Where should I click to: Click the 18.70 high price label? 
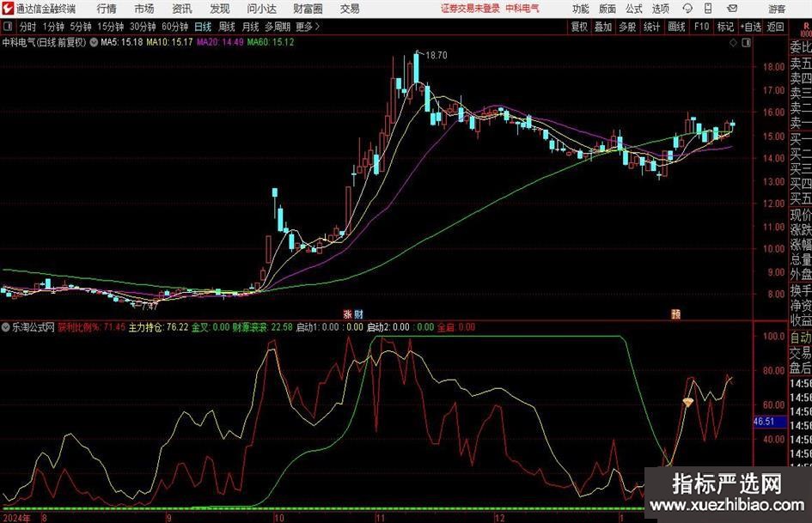pyautogui.click(x=437, y=56)
